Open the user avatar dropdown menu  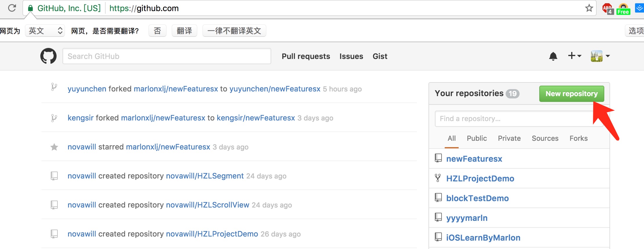coord(600,56)
